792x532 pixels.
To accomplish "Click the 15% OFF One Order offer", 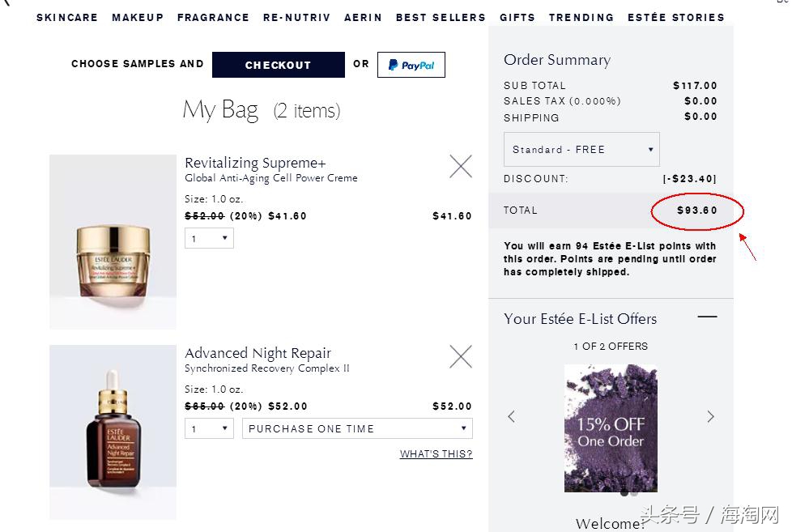I will click(611, 428).
